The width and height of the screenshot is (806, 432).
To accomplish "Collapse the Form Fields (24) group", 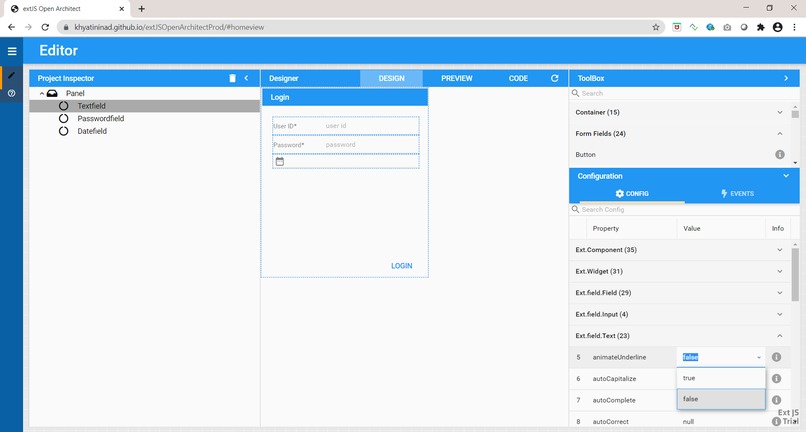I will 780,134.
